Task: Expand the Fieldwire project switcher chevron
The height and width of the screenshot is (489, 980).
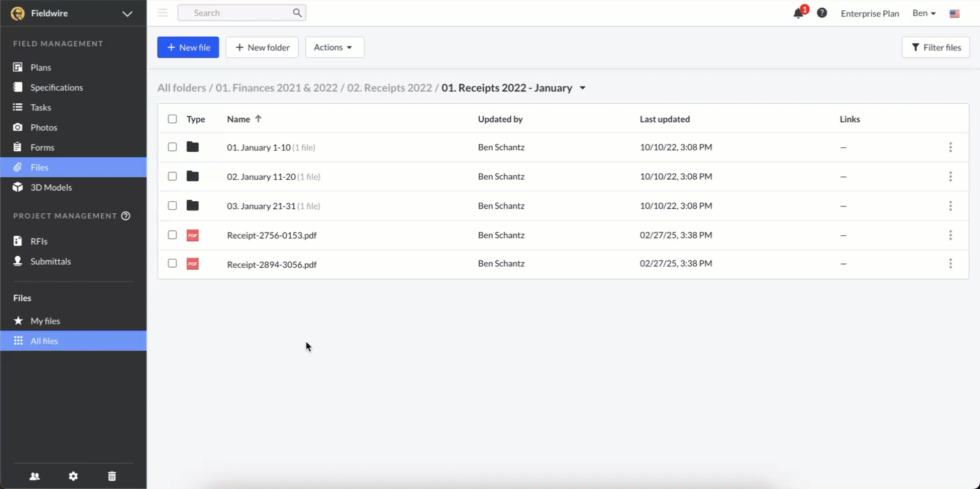Action: coord(127,13)
